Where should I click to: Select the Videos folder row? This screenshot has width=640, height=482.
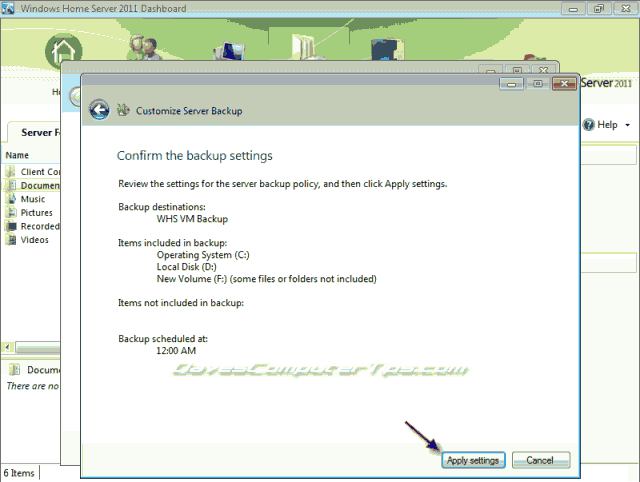pyautogui.click(x=32, y=240)
